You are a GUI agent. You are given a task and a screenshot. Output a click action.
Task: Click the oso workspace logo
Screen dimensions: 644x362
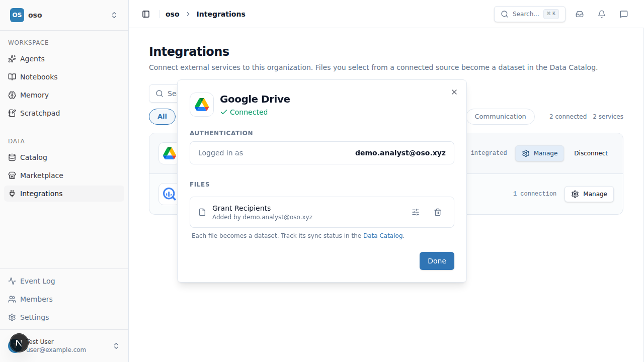tap(17, 15)
